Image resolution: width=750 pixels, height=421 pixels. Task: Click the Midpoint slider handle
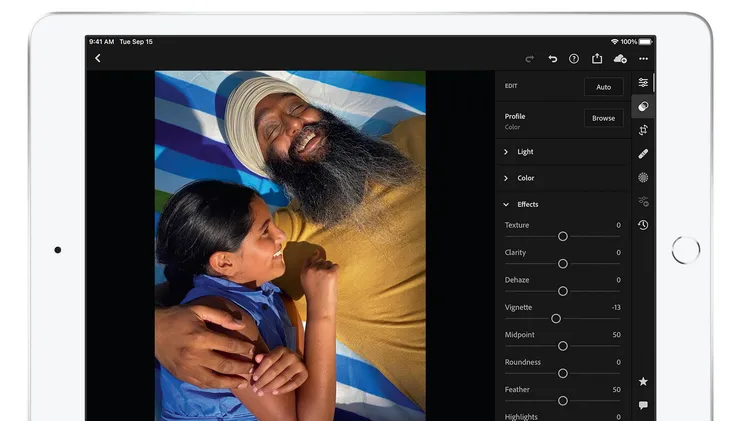(563, 346)
